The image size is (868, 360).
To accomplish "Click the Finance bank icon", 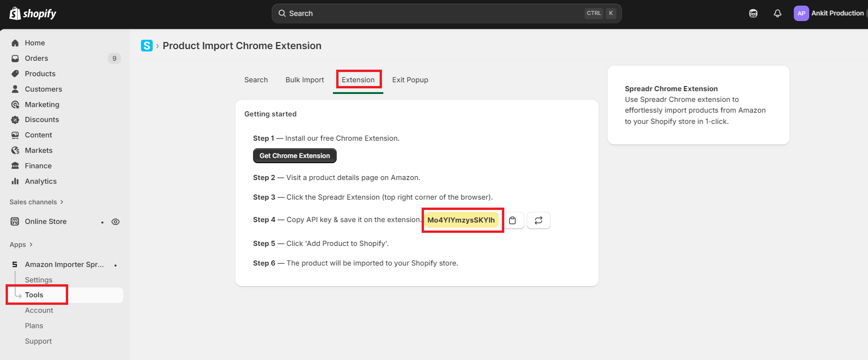I will click(15, 166).
